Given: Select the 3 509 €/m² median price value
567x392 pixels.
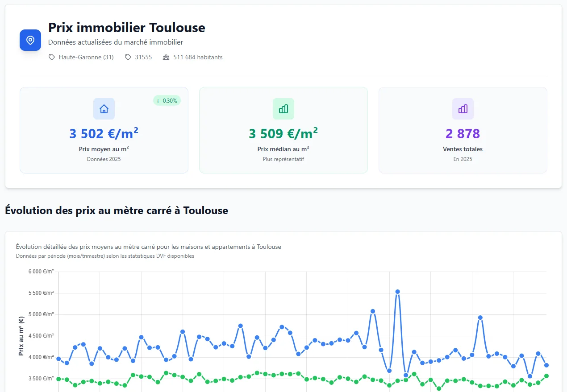Looking at the screenshot, I should (x=283, y=133).
